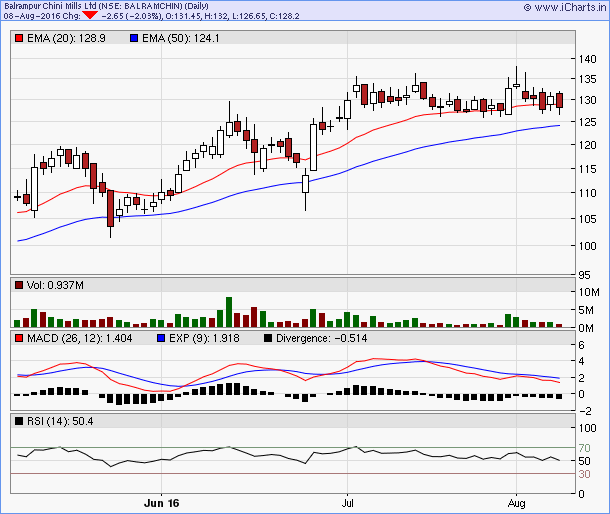Click the black RSI (14) legend swatch

(19, 421)
